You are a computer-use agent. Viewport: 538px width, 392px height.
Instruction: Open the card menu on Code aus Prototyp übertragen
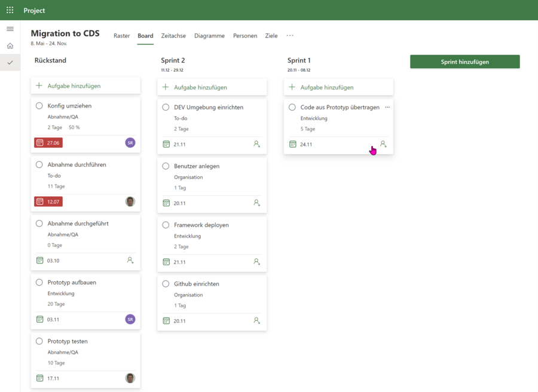click(x=387, y=107)
